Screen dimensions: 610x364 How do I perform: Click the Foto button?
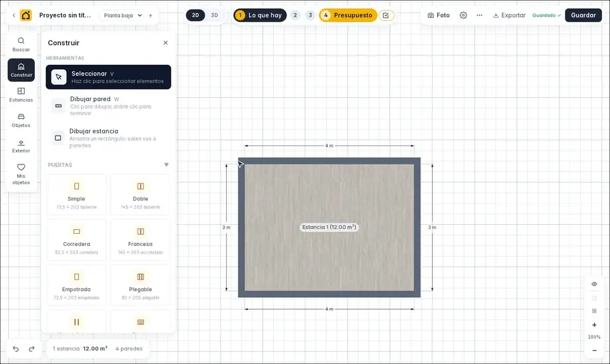pos(438,15)
